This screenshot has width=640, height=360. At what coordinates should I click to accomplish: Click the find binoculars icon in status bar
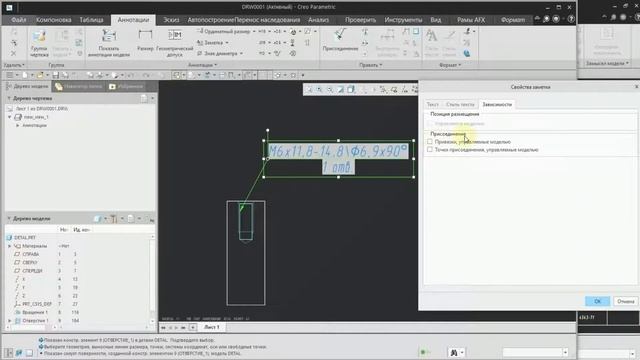pos(453,352)
